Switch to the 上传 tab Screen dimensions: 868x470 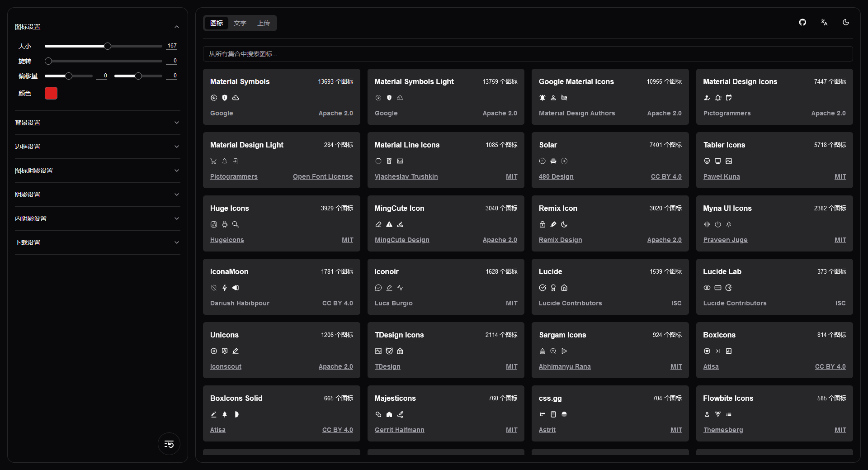[264, 23]
